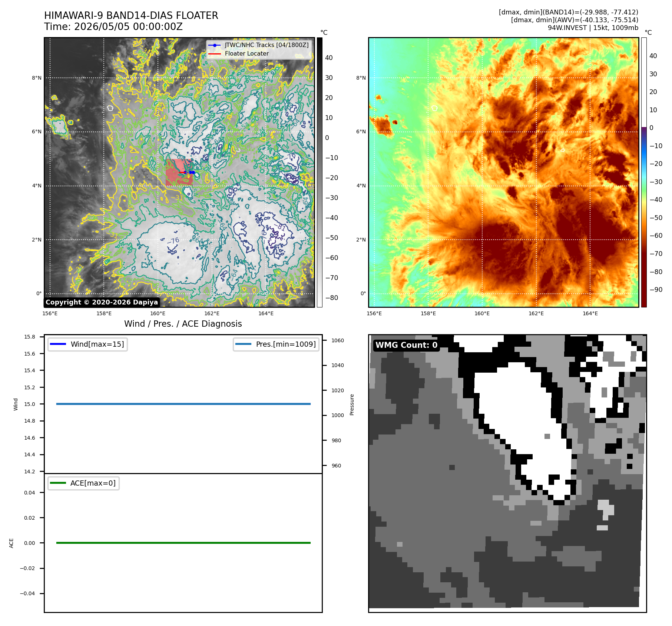Viewport: 672px width, 626px height.
Task: Click the green ACE line at 0.00
Action: [183, 543]
